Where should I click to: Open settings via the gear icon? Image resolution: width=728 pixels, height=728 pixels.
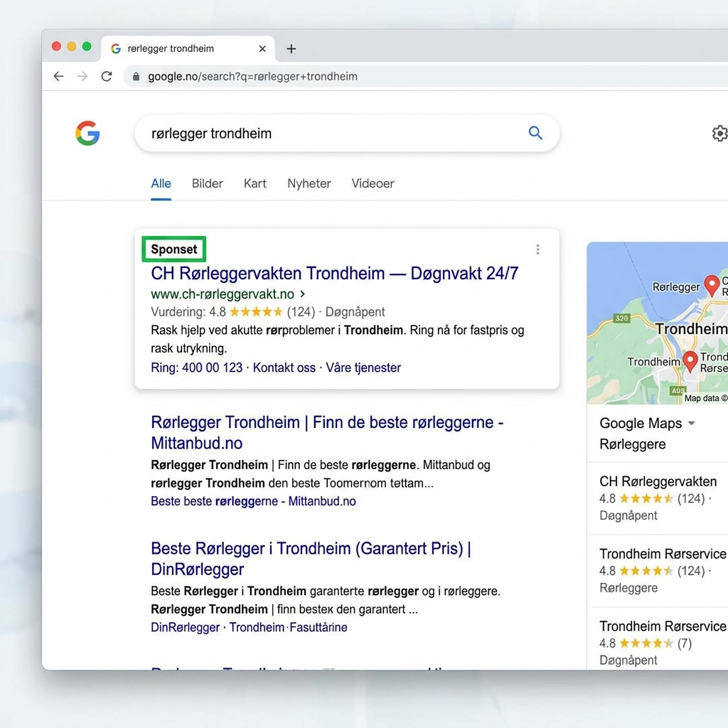point(719,133)
